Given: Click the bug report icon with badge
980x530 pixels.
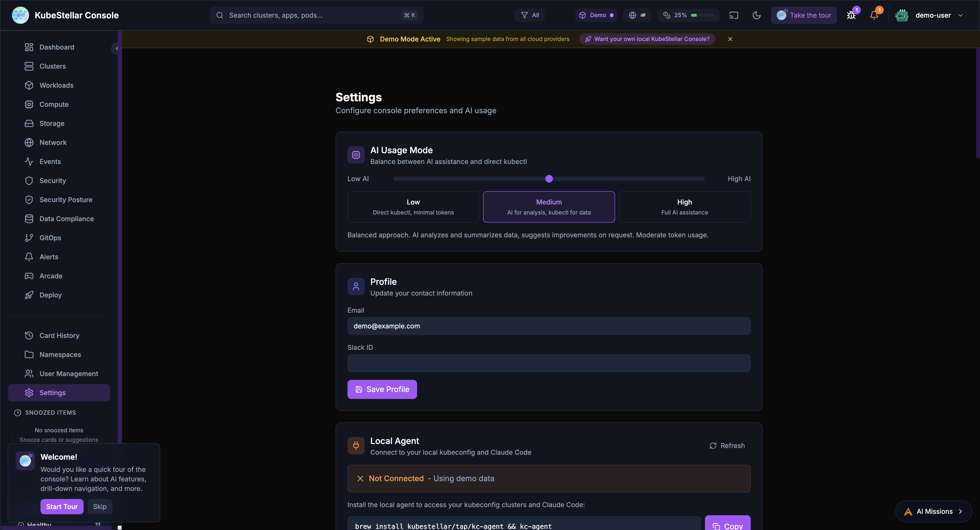Looking at the screenshot, I should [851, 15].
